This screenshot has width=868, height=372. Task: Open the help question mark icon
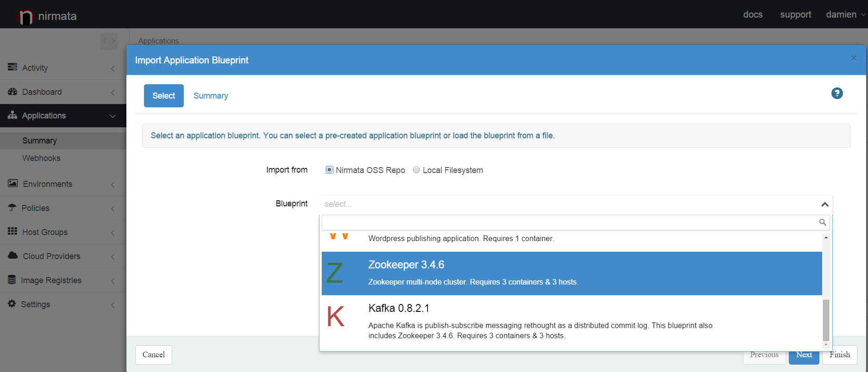[x=837, y=93]
